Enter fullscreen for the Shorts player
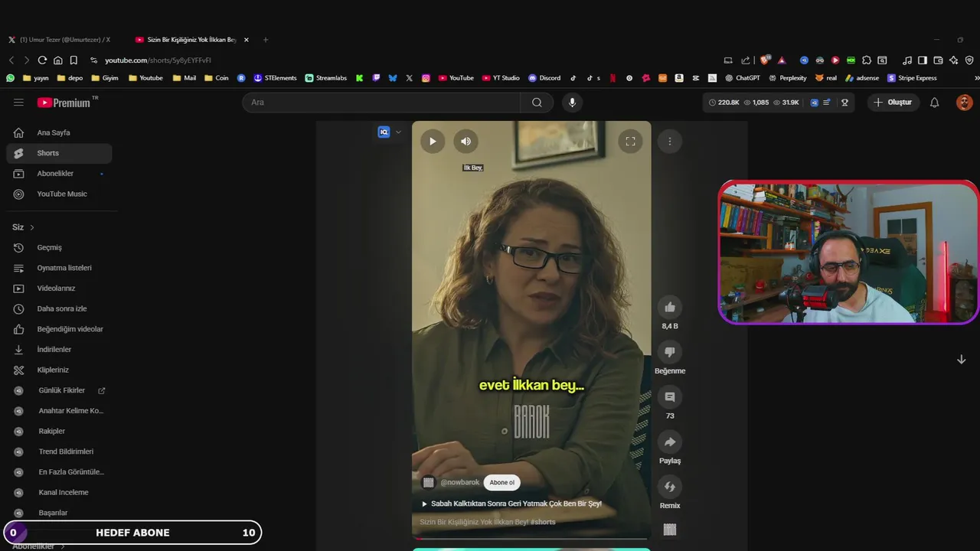 pyautogui.click(x=630, y=141)
